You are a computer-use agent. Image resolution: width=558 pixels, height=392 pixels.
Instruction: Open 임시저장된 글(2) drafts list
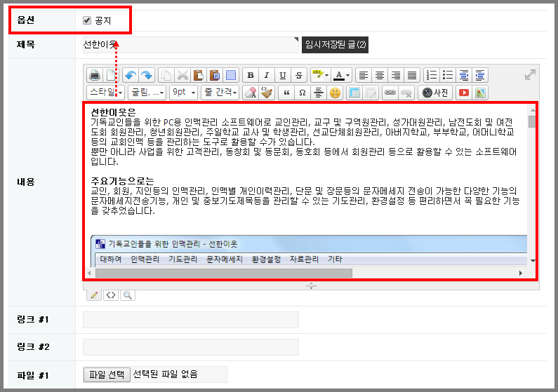(336, 45)
